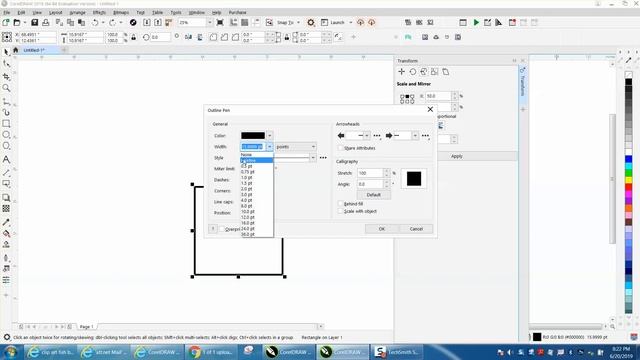Open the Effects menu
The width and height of the screenshot is (640, 360).
[x=99, y=13]
